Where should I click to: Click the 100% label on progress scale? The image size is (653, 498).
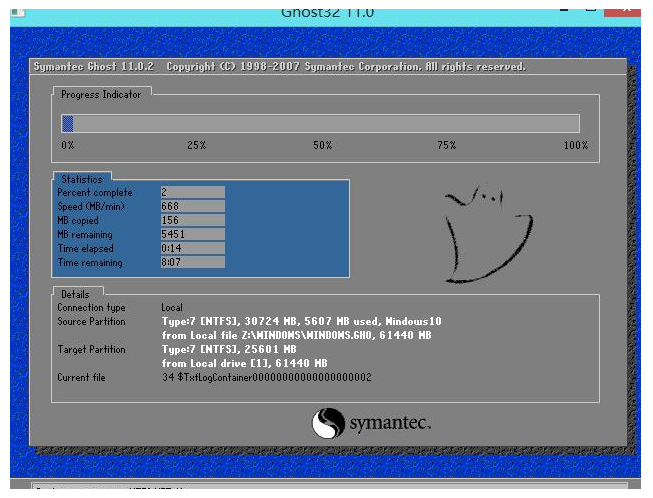click(x=575, y=146)
